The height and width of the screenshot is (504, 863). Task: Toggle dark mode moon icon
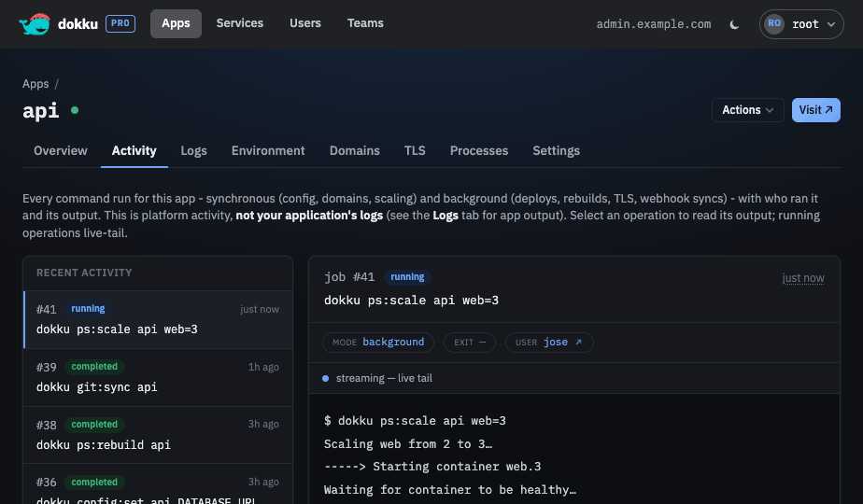click(734, 24)
